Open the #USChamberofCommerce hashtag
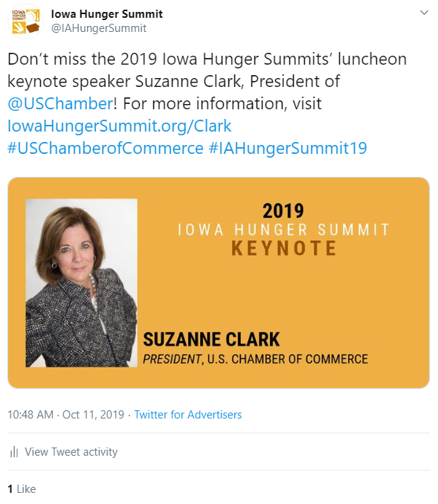The image size is (438, 504). [x=106, y=148]
